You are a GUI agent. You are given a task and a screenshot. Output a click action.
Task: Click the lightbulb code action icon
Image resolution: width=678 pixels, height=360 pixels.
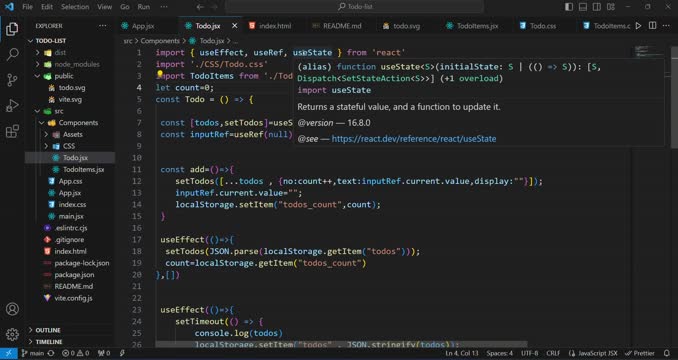point(160,74)
